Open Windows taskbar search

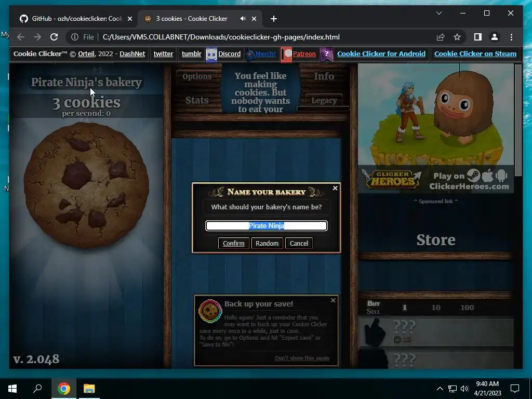point(37,389)
